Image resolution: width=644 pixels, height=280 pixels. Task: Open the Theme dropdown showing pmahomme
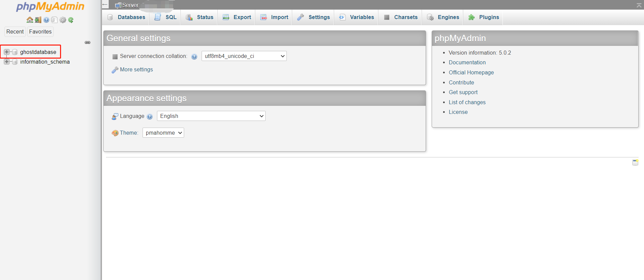point(163,133)
